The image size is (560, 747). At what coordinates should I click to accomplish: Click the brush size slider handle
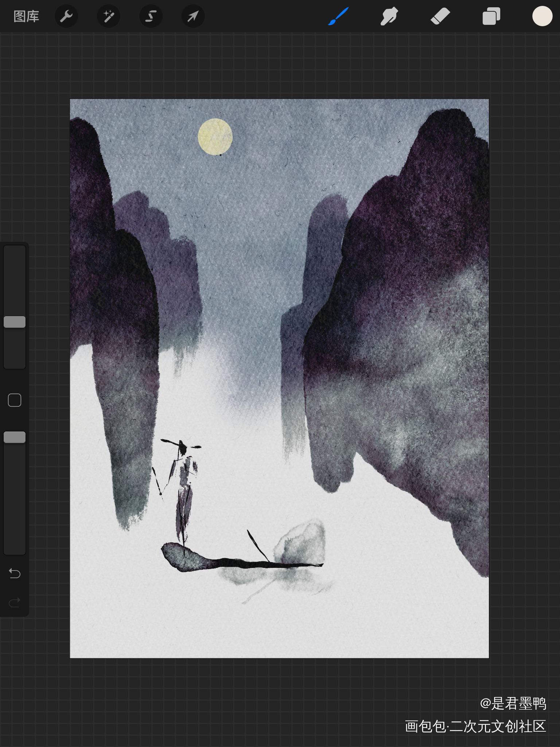click(x=15, y=322)
